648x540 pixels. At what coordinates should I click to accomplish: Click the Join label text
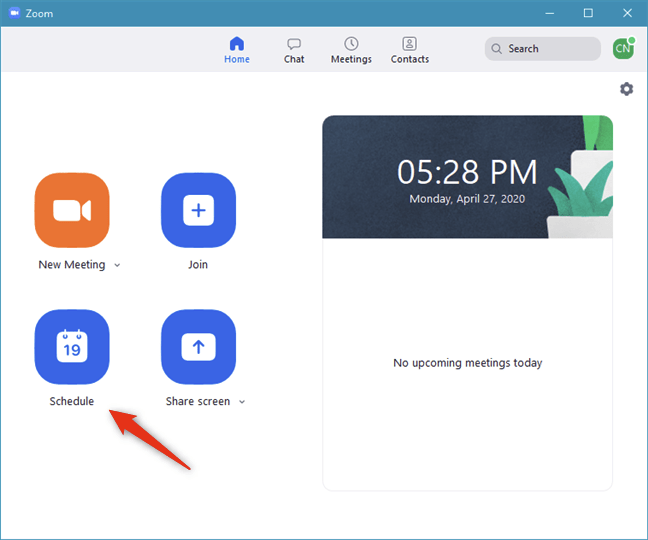click(x=198, y=264)
